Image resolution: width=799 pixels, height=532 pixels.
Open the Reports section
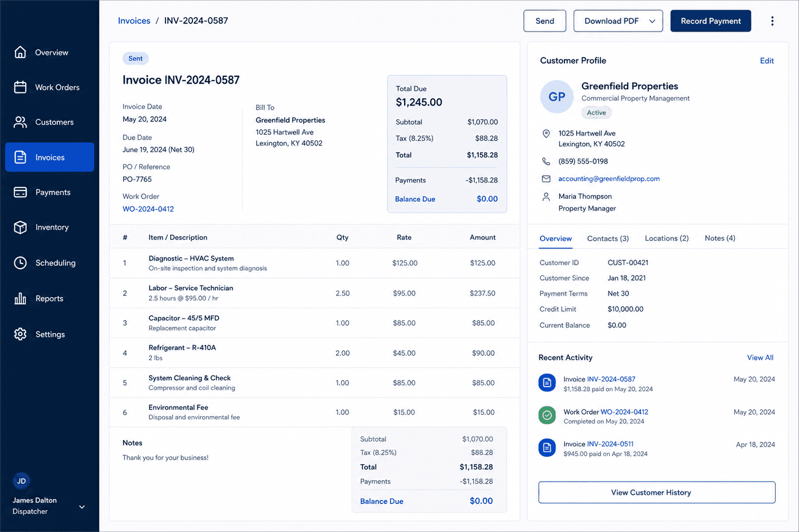coord(50,298)
